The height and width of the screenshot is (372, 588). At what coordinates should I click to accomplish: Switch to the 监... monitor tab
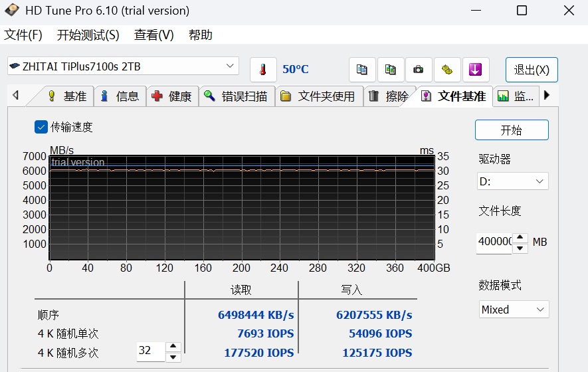[x=516, y=96]
